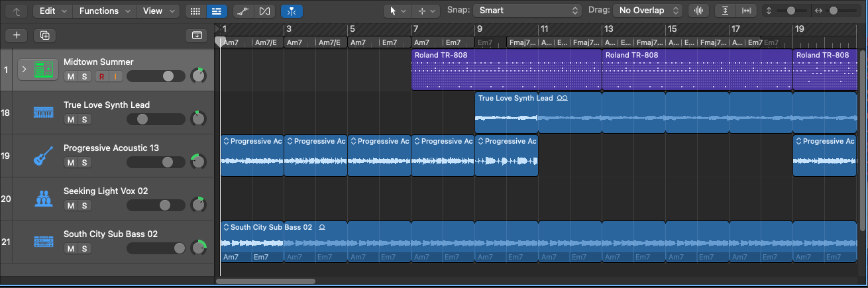Mute the Progressive Acoustic 13 track

tap(70, 162)
